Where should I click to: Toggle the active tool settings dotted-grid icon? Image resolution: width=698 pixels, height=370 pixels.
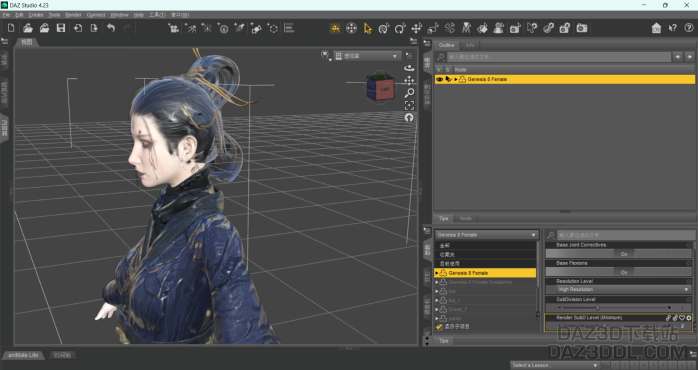(335, 28)
